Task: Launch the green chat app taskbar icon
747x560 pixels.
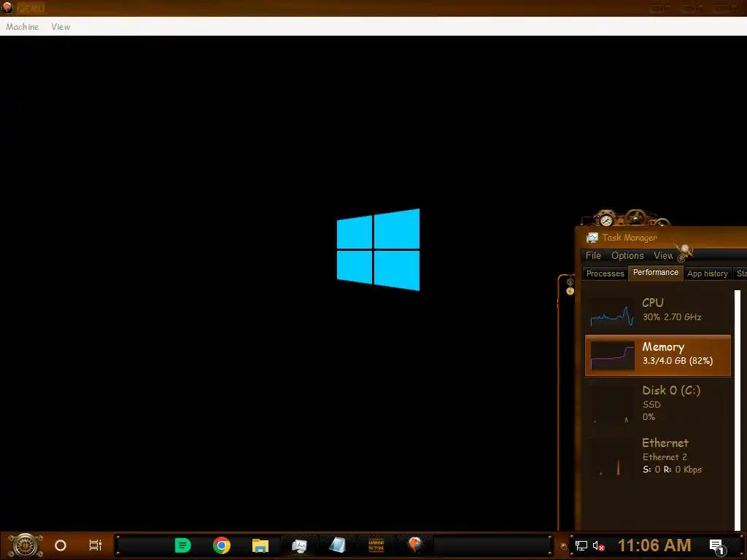Action: (x=183, y=545)
